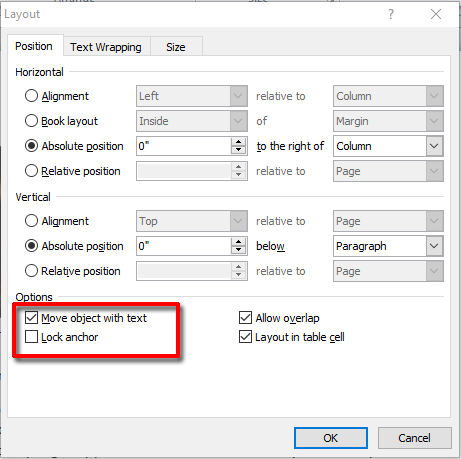
Task: Select vertical Relative position radio button
Action: pos(31,271)
